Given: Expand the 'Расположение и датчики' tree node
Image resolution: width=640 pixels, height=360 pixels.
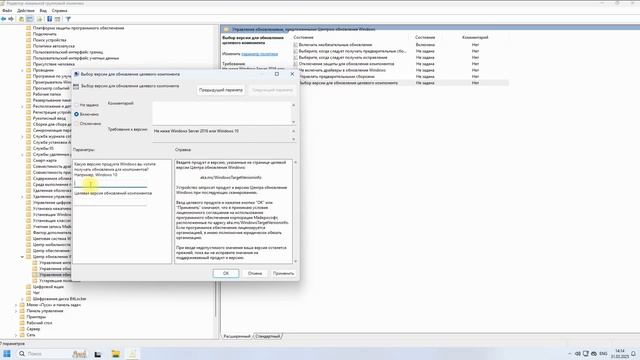Looking at the screenshot, I should 22,106.
